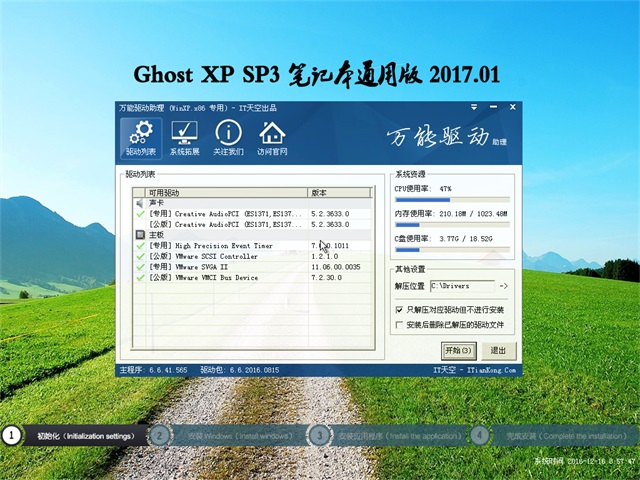Minimize the 万能驱动助理 window
This screenshot has height=480, width=640.
[493, 107]
